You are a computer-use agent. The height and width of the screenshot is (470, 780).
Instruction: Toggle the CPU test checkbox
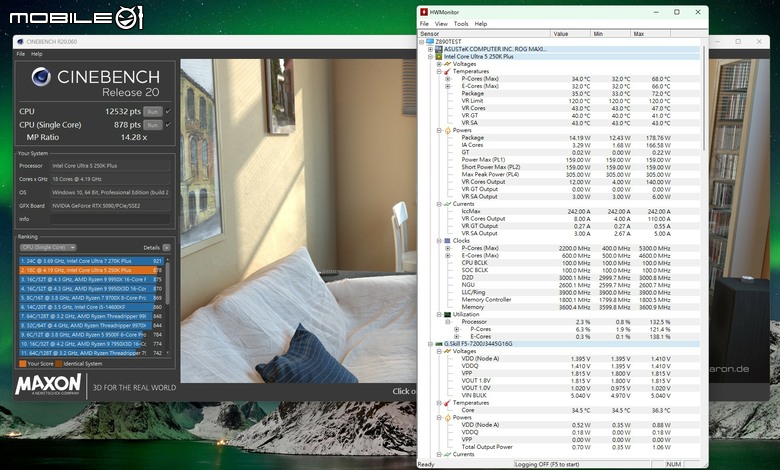click(x=168, y=111)
